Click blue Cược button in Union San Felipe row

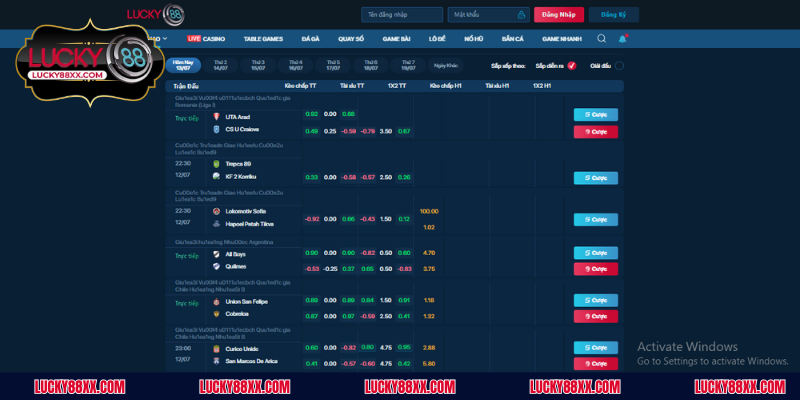click(x=595, y=301)
